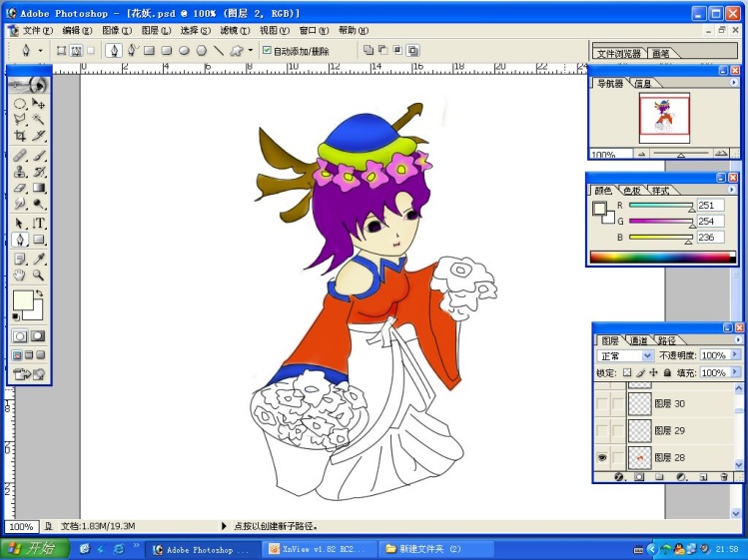Reset default black and white colors
Image resolution: width=748 pixels, height=560 pixels.
tap(16, 316)
